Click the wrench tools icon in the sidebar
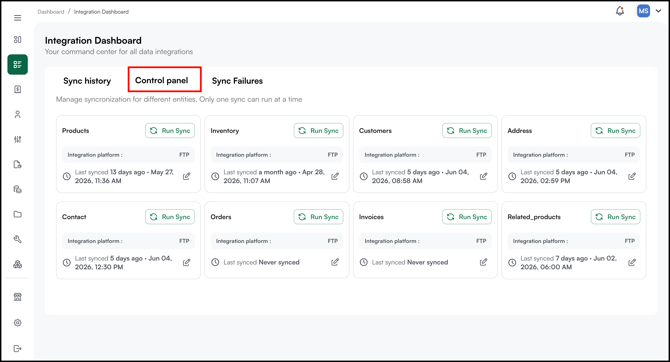 18,239
